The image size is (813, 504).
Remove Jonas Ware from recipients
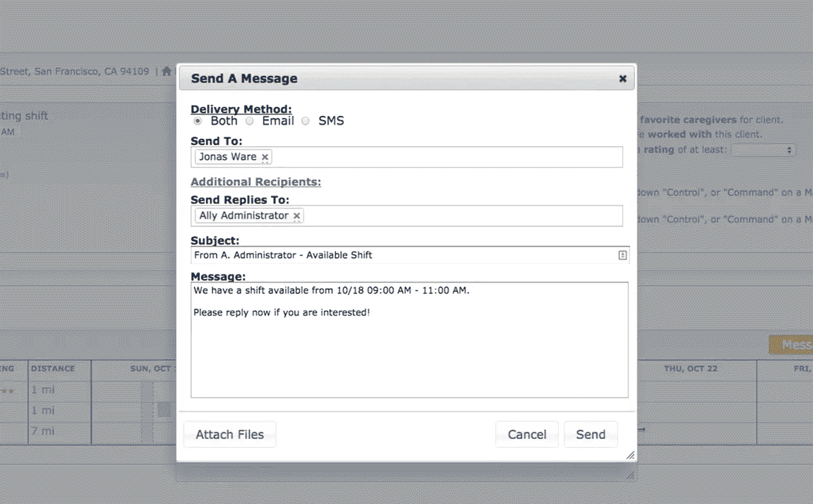pos(265,157)
